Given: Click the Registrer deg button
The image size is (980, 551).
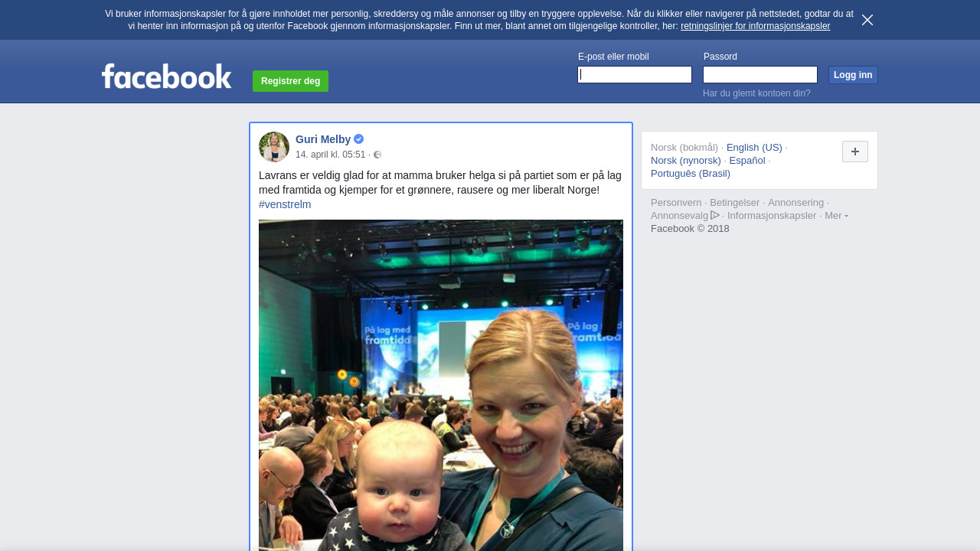Looking at the screenshot, I should [290, 81].
